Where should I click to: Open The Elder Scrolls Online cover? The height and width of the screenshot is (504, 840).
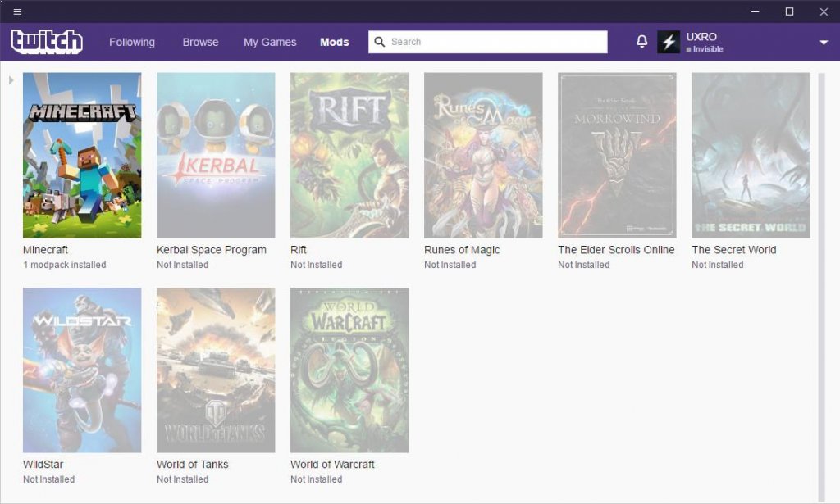[617, 155]
